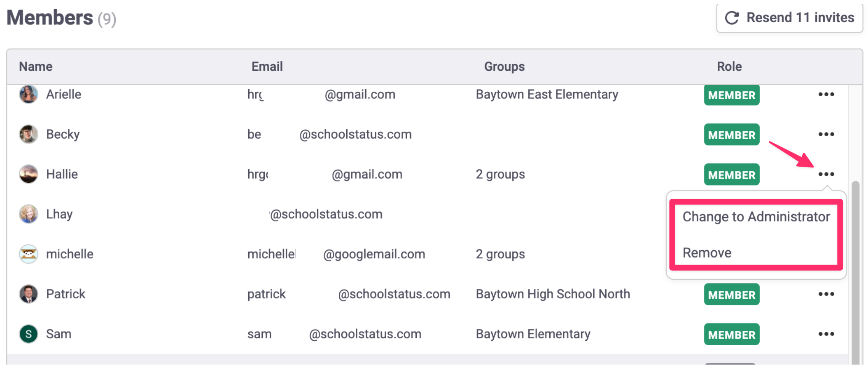This screenshot has height=372, width=868.
Task: Open the ellipsis menu for Sam
Action: pos(826,334)
